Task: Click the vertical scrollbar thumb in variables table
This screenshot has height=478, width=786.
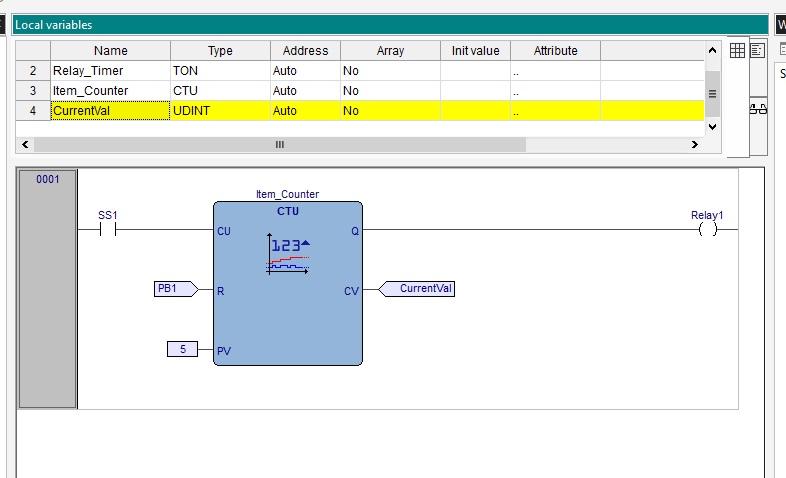Action: tap(712, 94)
